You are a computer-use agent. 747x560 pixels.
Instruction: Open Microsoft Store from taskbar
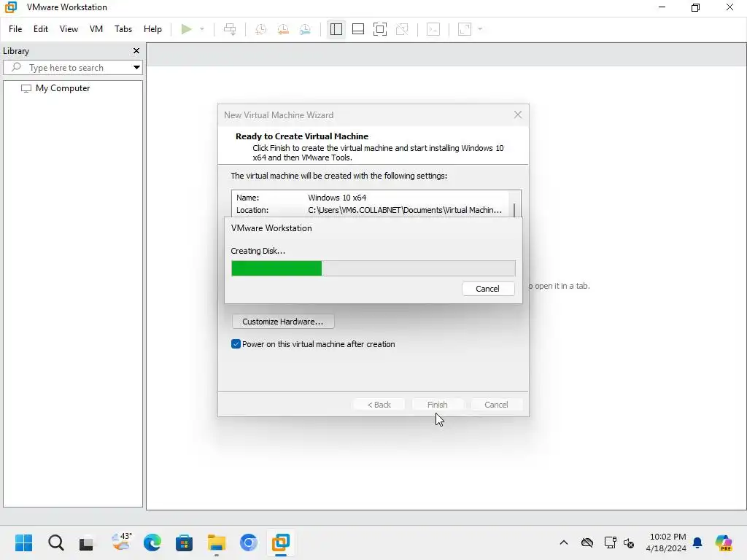pyautogui.click(x=184, y=542)
